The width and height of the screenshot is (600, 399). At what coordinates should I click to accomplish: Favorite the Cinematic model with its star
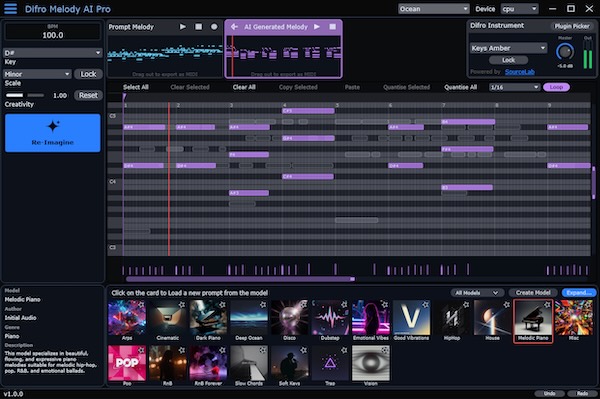(182, 305)
